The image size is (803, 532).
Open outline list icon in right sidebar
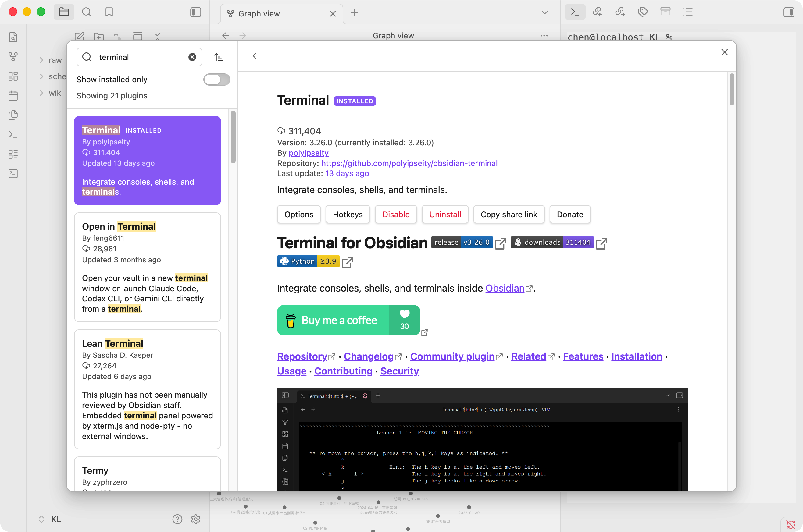(x=688, y=12)
